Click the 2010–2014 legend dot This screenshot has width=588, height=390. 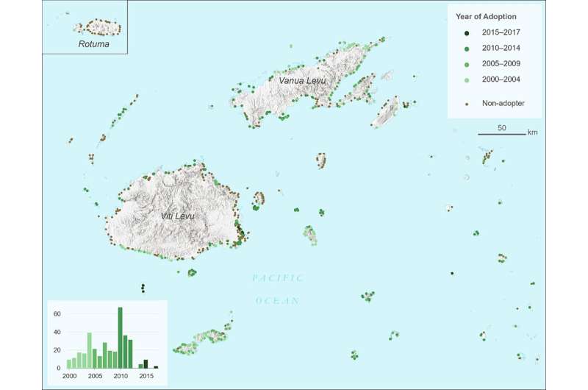tap(467, 49)
